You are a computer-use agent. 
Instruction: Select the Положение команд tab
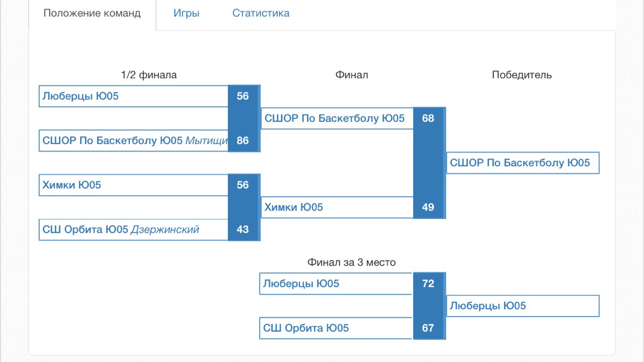point(92,14)
